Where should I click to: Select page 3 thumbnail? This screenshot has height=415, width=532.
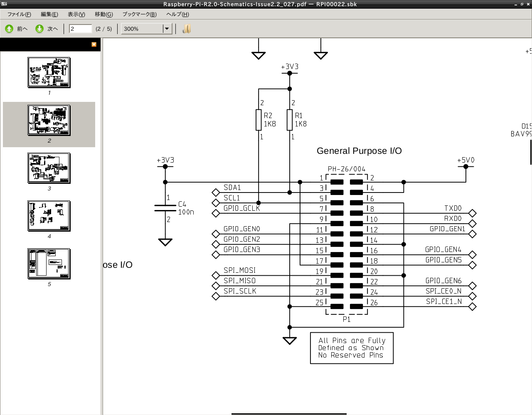(x=49, y=168)
